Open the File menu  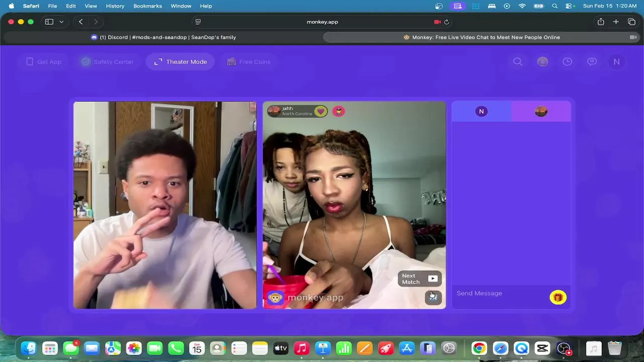(52, 6)
